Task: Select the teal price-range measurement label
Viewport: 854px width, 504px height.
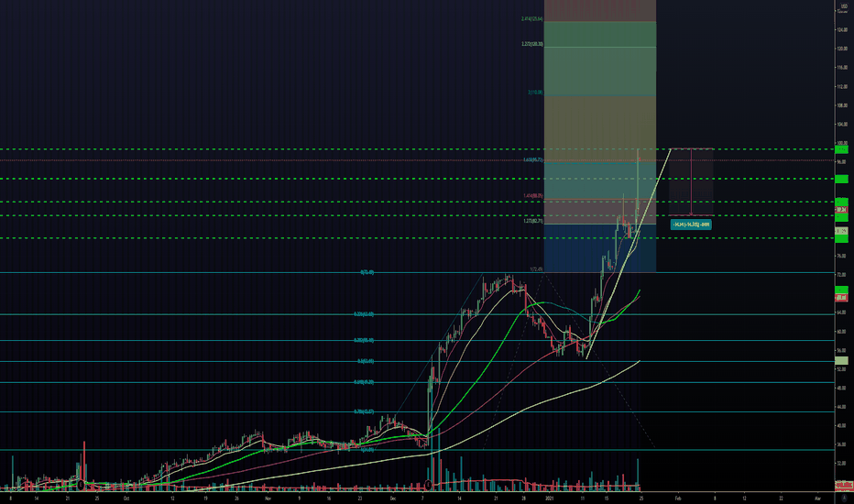Action: [x=691, y=225]
